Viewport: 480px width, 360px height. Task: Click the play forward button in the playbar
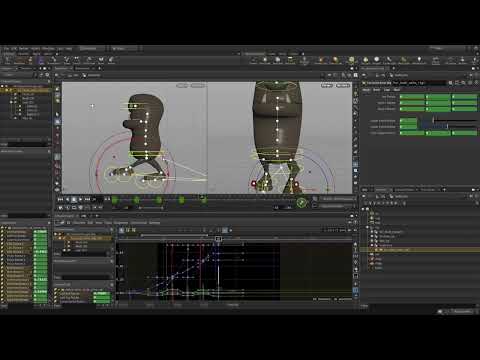pos(80,199)
